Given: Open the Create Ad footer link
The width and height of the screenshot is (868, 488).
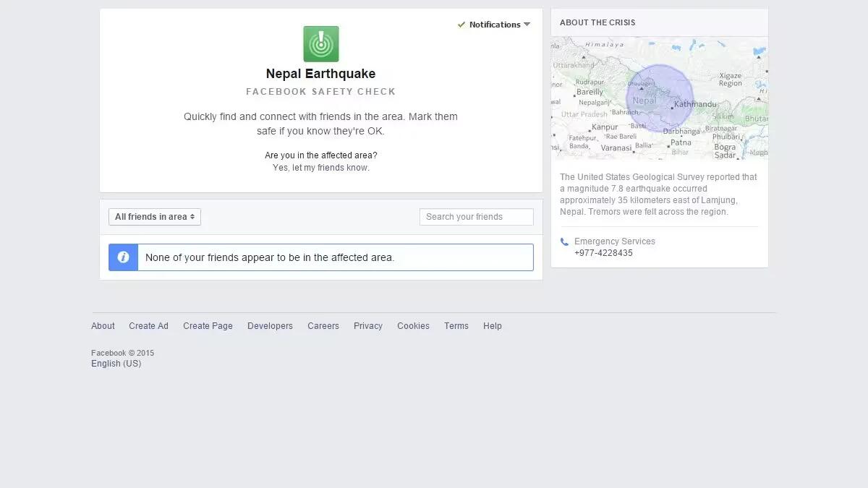Looking at the screenshot, I should coord(148,326).
